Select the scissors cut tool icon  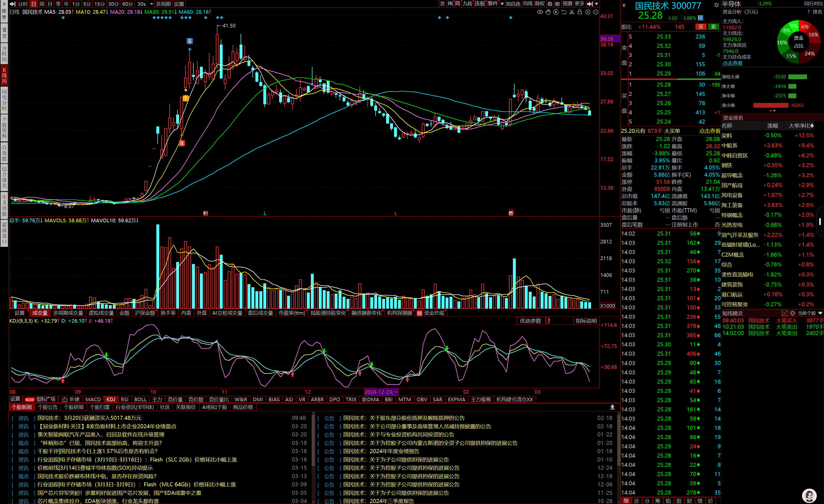point(572,12)
